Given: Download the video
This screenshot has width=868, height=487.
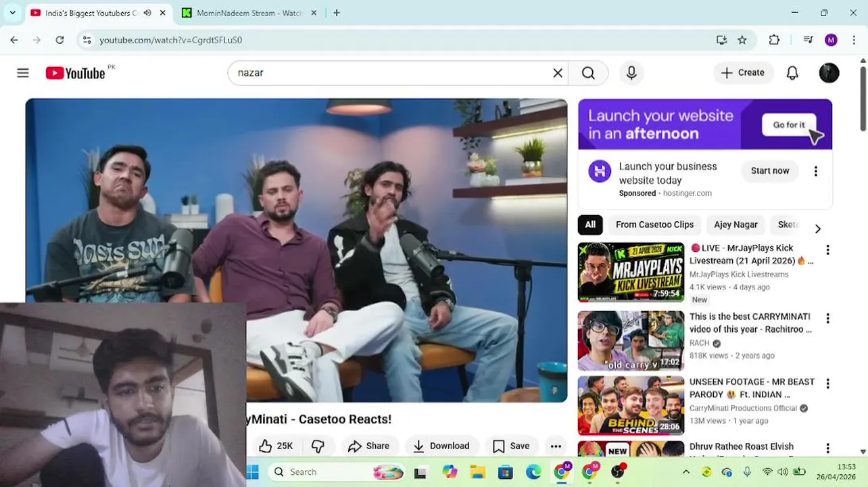Looking at the screenshot, I should coord(442,446).
